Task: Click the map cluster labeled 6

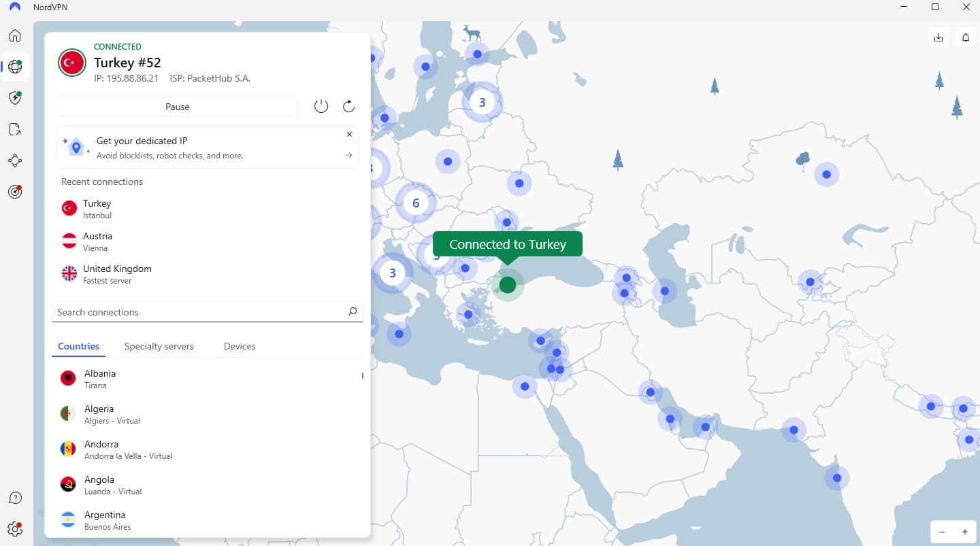Action: 416,203
